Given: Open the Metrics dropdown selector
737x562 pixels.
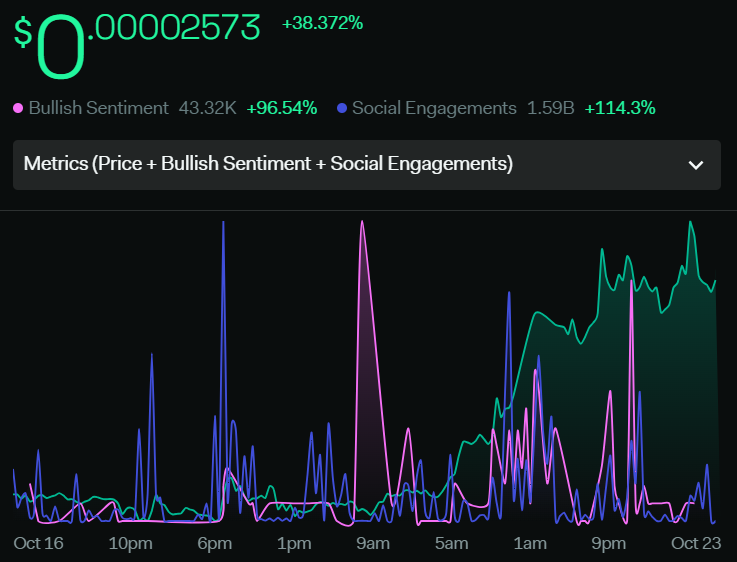Looking at the screenshot, I should (367, 164).
